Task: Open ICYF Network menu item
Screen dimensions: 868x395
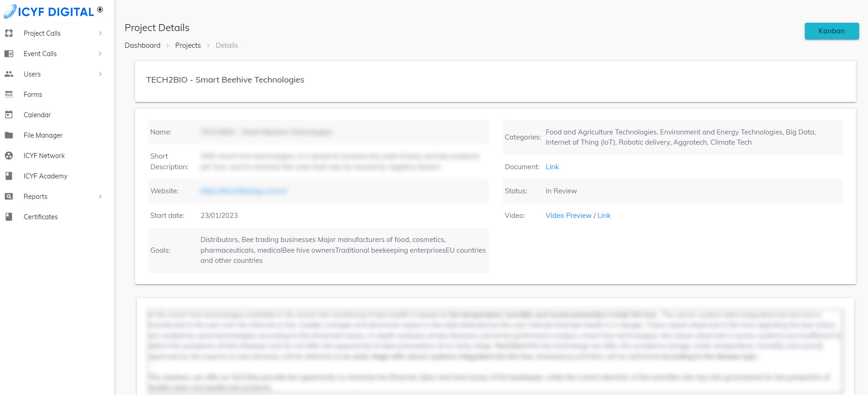Action: pyautogui.click(x=44, y=156)
